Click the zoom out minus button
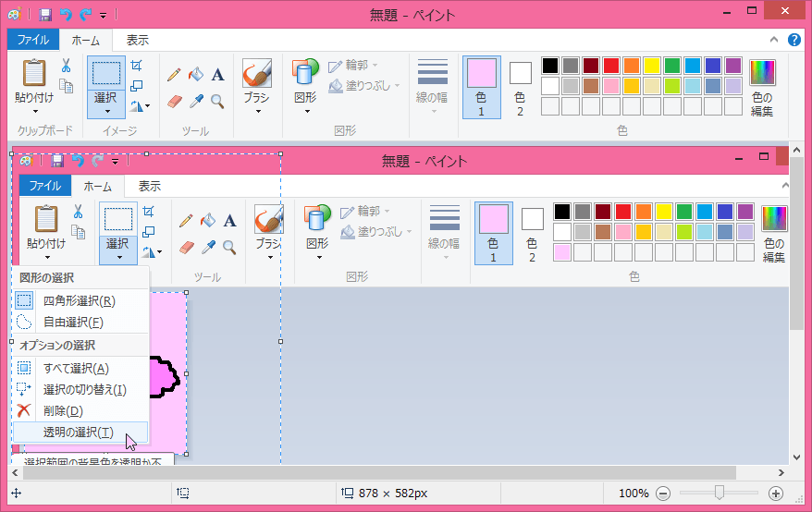The height and width of the screenshot is (512, 812). [x=663, y=494]
